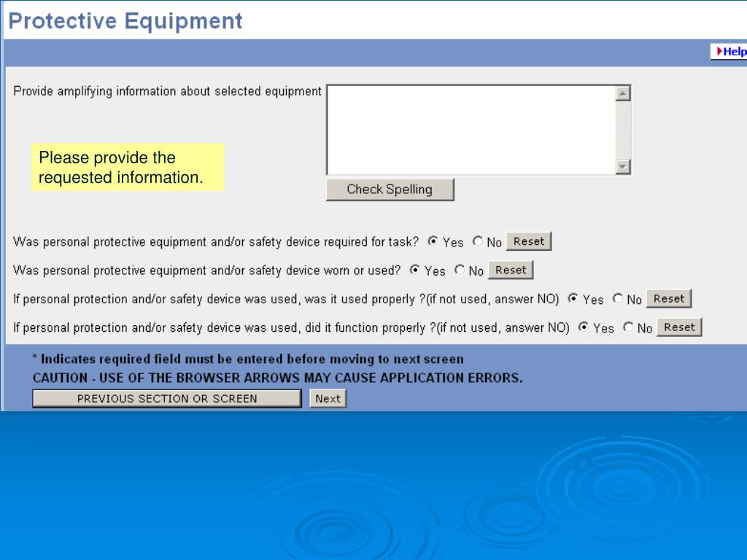Open the Help link
Viewport: 747px width, 560px height.
click(x=729, y=52)
